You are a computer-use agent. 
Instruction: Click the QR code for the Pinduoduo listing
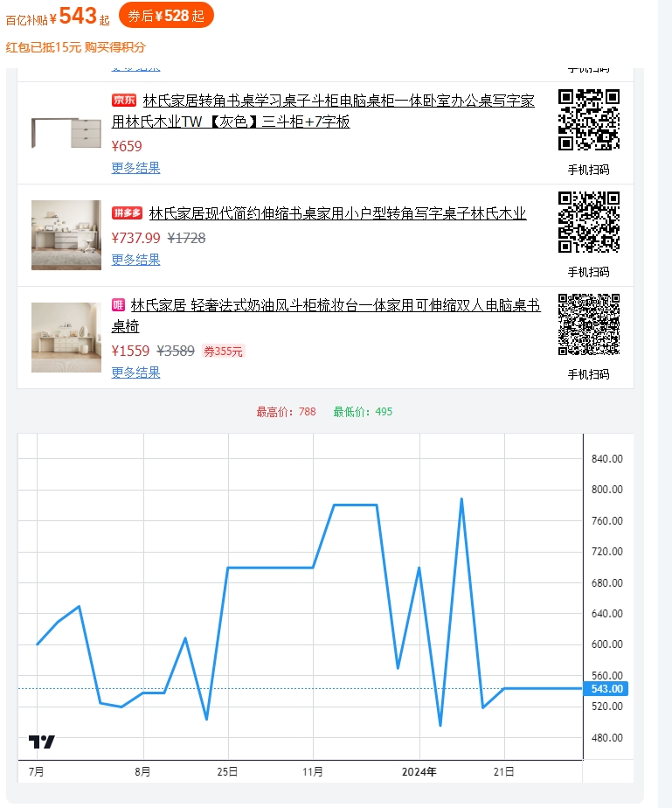coord(589,222)
